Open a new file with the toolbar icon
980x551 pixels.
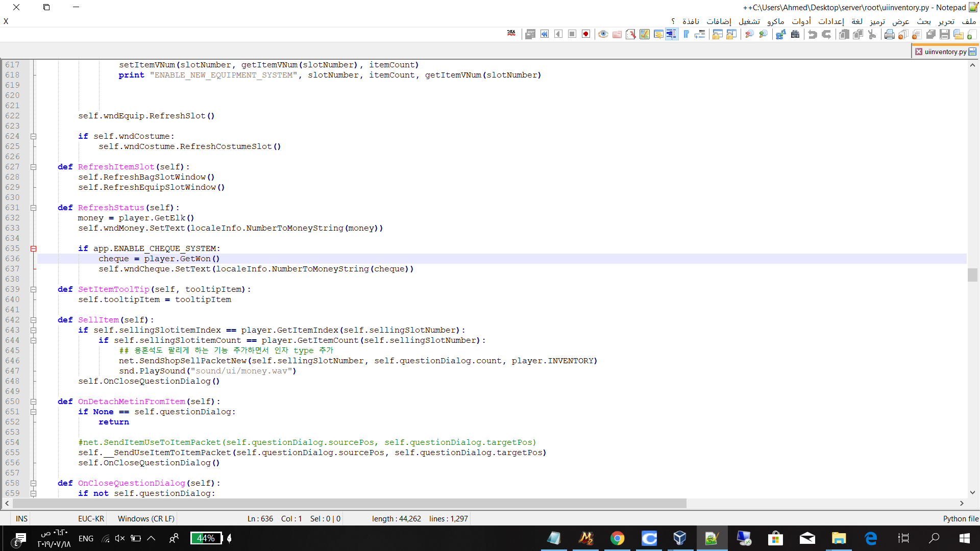click(972, 34)
